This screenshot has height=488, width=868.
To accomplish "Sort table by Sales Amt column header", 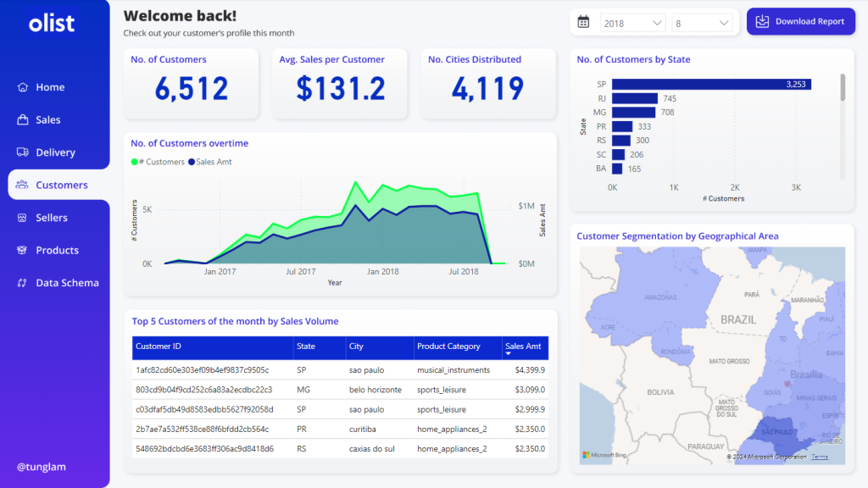I will click(x=523, y=347).
